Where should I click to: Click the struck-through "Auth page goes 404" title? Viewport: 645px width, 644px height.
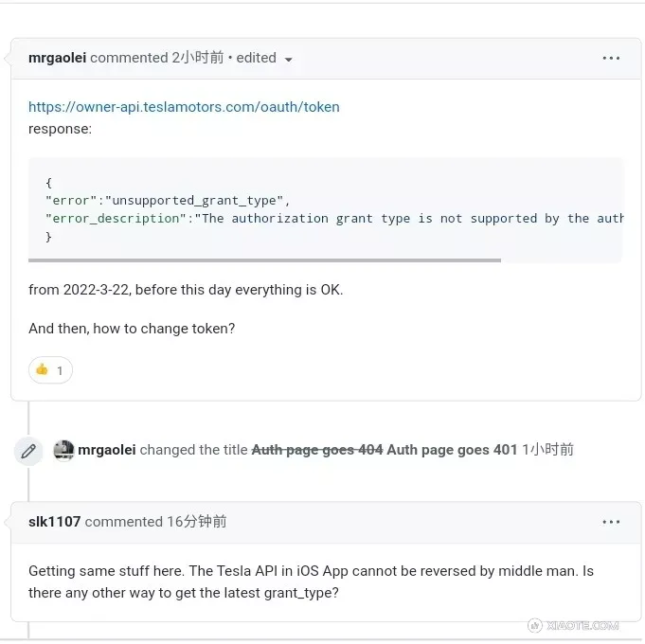click(316, 450)
